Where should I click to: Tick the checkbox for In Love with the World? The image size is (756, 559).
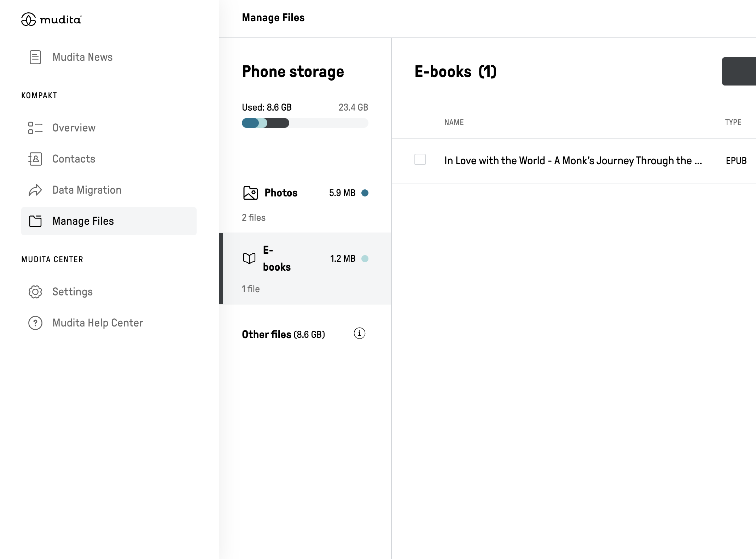pos(420,159)
